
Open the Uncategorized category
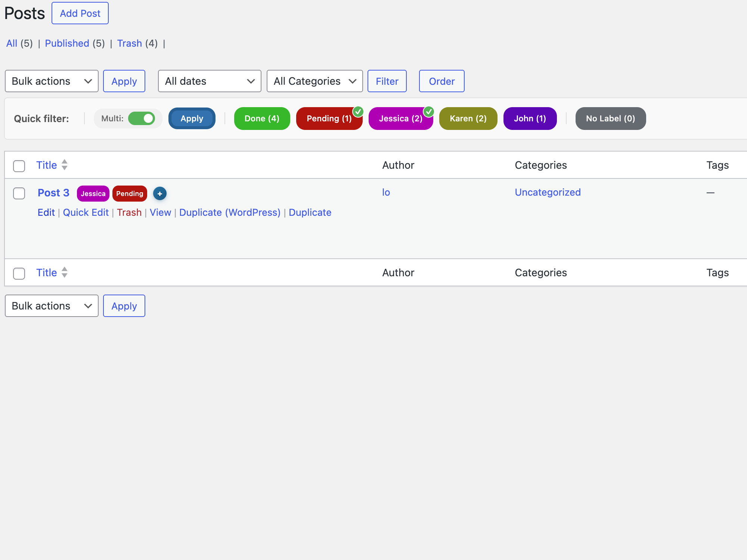point(548,192)
